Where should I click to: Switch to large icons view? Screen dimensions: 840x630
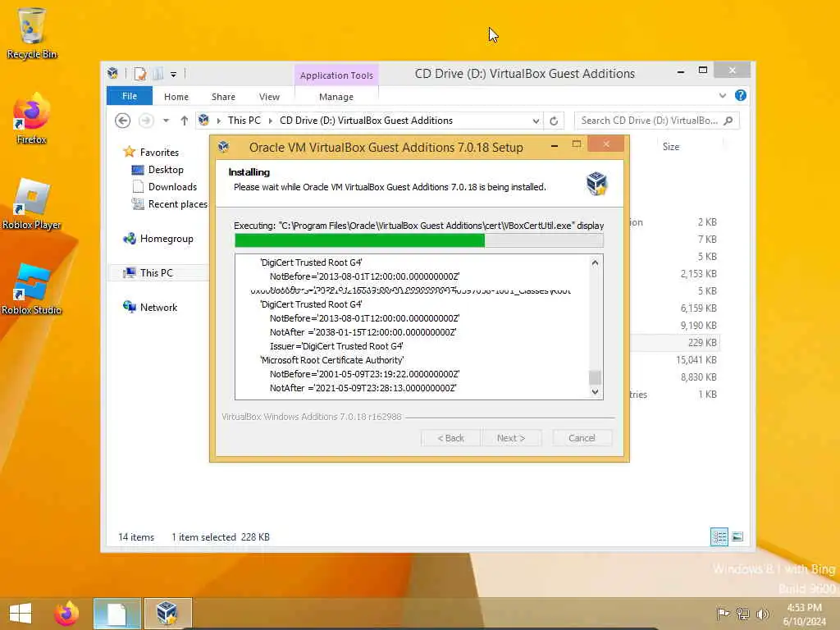[x=737, y=536]
